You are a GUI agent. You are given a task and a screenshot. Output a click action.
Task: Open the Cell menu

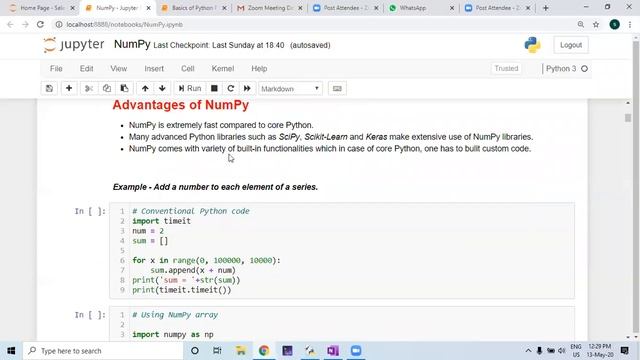tap(188, 69)
